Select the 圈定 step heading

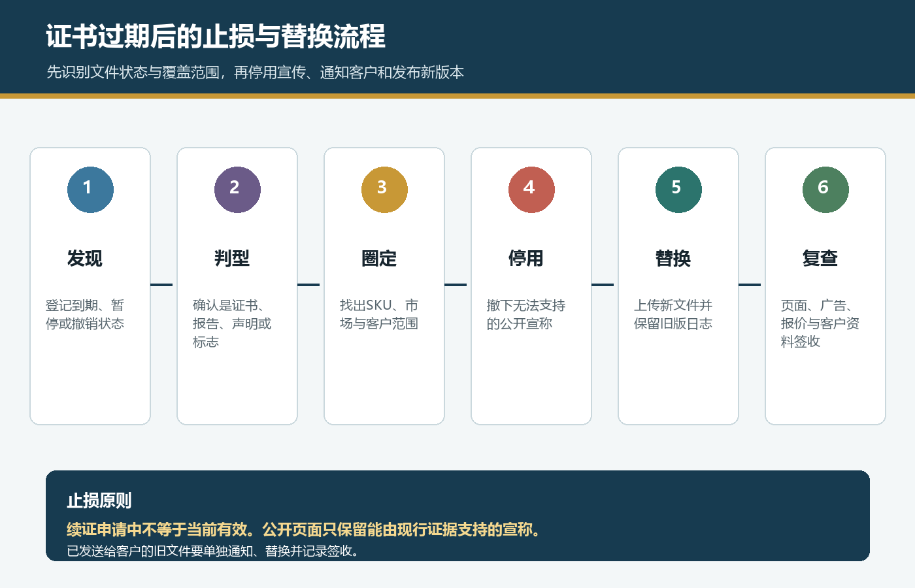point(379,259)
